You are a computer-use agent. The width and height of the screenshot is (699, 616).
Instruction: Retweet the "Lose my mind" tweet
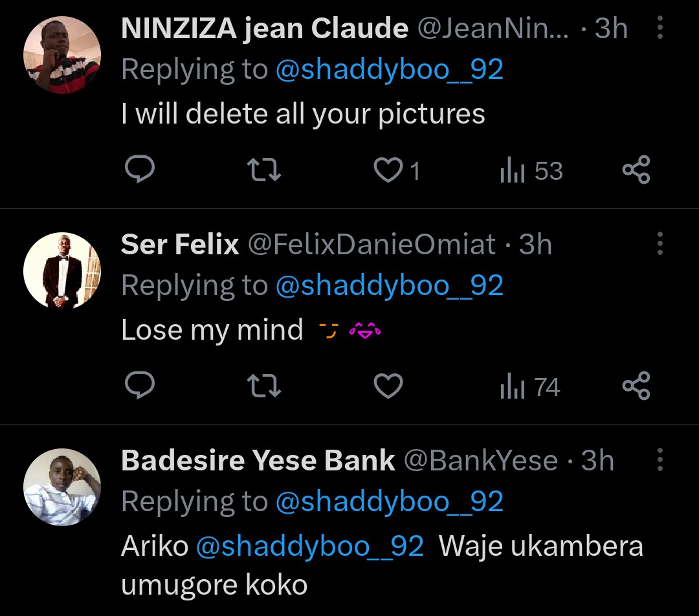[x=264, y=387]
